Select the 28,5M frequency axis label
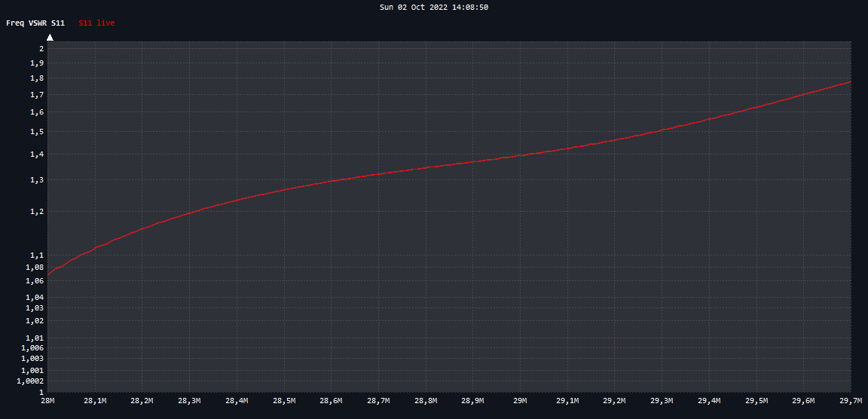 click(x=284, y=401)
